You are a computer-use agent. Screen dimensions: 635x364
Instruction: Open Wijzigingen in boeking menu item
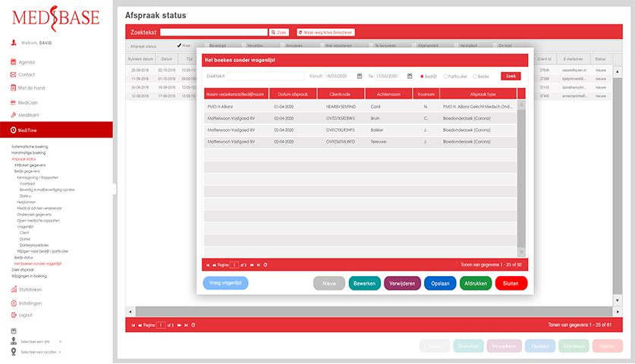(29, 276)
